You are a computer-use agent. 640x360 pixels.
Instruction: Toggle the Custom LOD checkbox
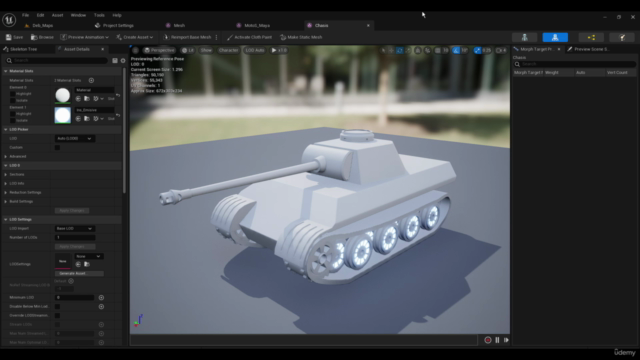tap(57, 148)
